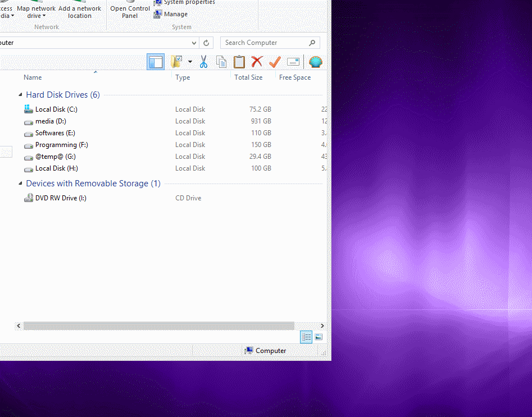The width and height of the screenshot is (532, 417).
Task: Click the clipboard Paste icon
Action: click(x=239, y=62)
